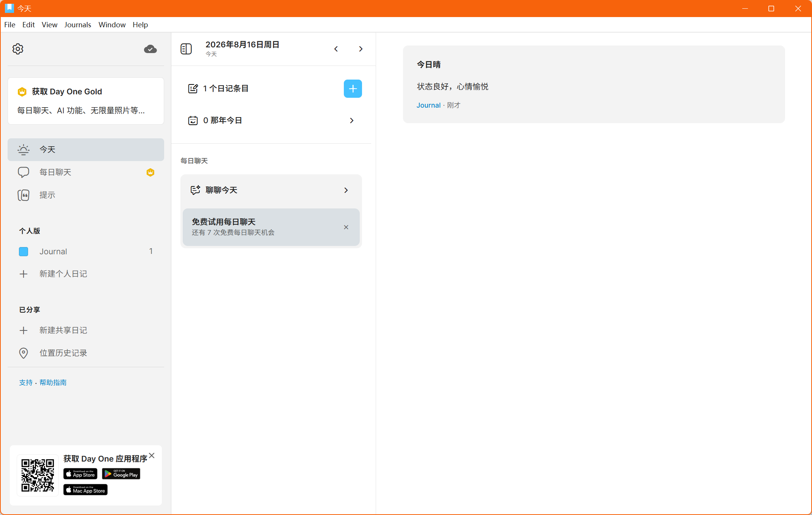Click the Day One QR code
This screenshot has height=515, width=812.
tap(38, 475)
